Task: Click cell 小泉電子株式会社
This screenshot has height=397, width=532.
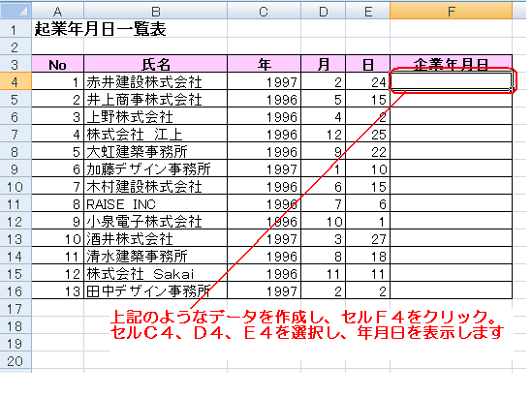Action: point(155,221)
